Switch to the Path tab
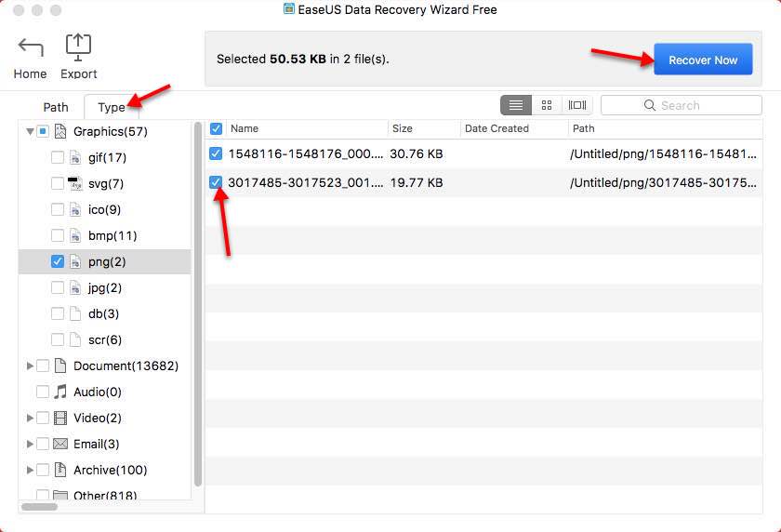The height and width of the screenshot is (532, 781). pos(55,107)
